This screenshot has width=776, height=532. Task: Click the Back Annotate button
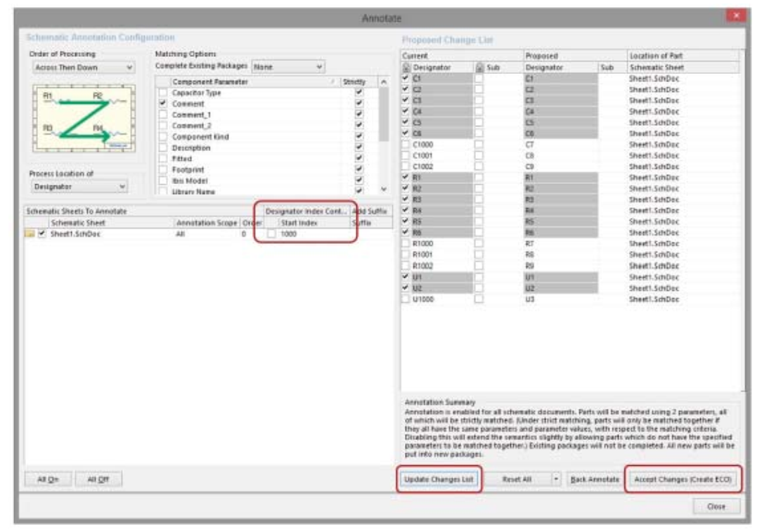click(x=595, y=479)
